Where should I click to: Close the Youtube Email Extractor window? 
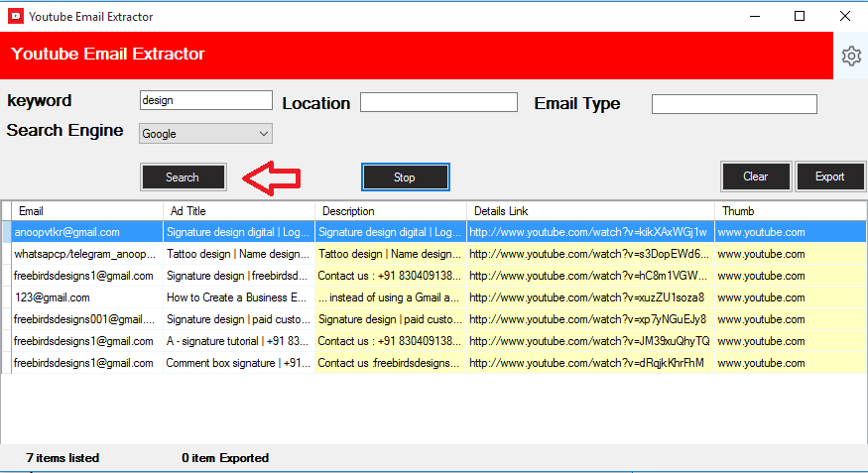[x=845, y=16]
